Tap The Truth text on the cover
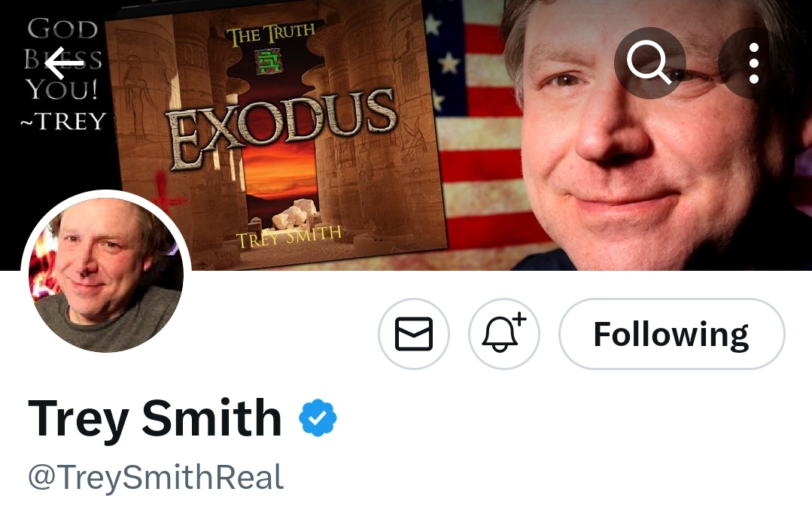Screen dimensions: 812x510 tap(270, 34)
